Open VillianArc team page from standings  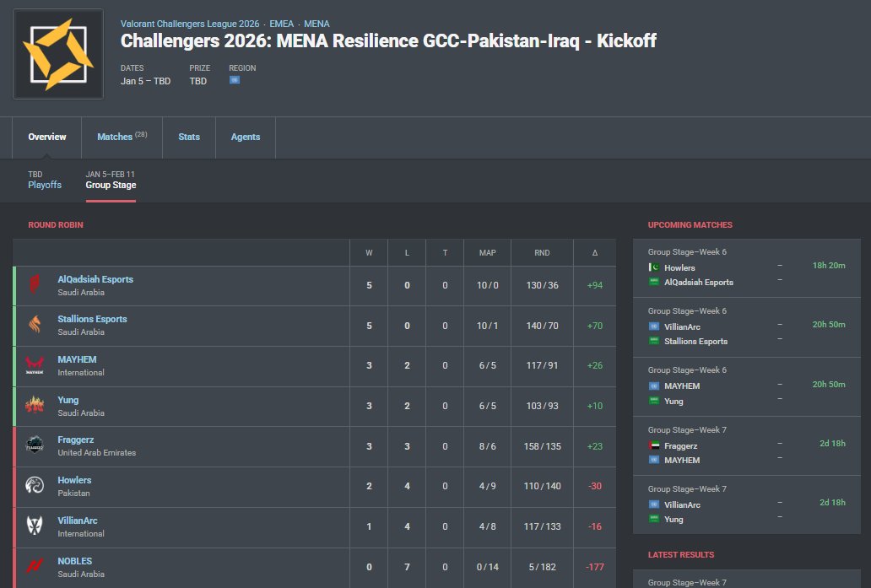tap(78, 521)
